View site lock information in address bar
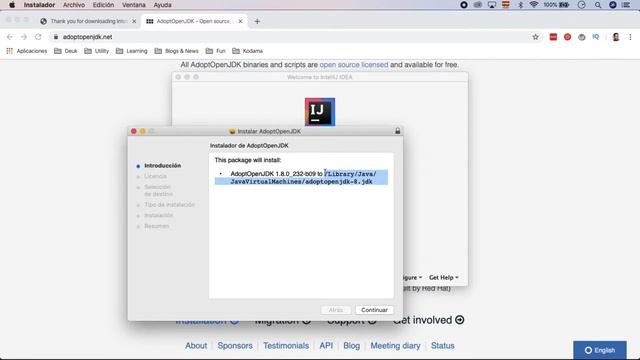 56,37
